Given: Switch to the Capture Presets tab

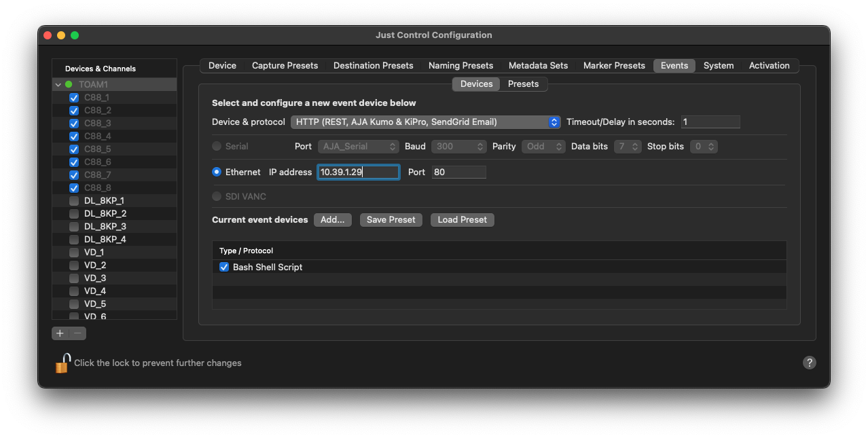Looking at the screenshot, I should pos(285,66).
